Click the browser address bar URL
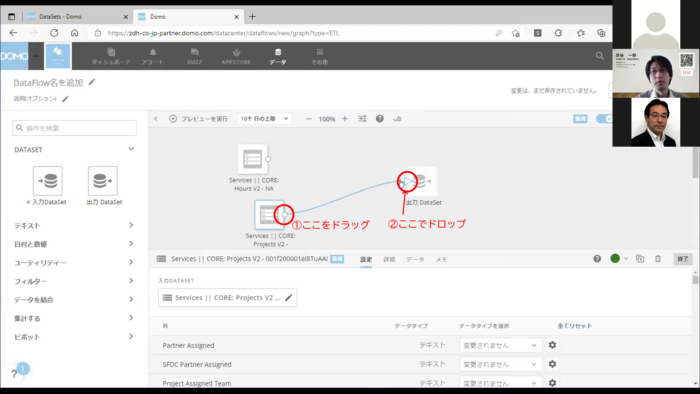 click(x=223, y=33)
